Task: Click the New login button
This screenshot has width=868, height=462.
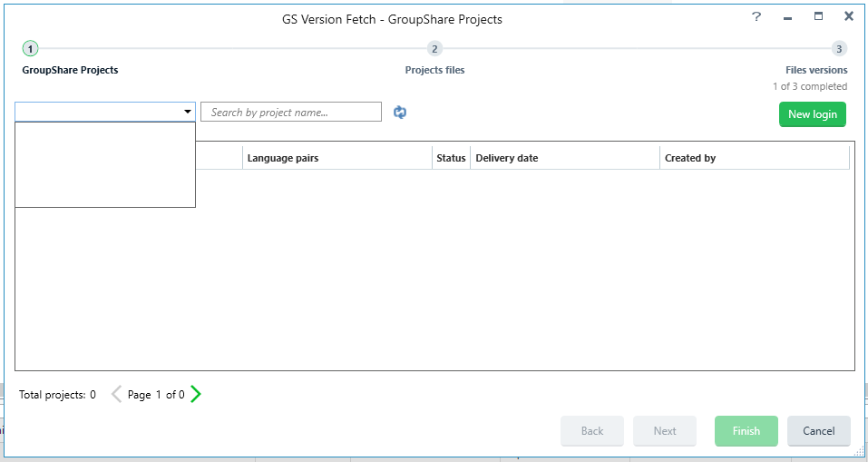Action: click(812, 114)
